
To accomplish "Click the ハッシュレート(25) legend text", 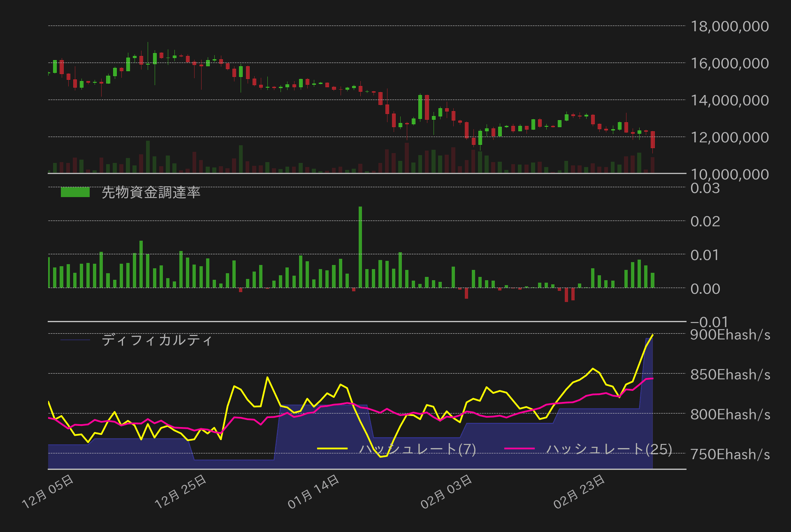I will (x=609, y=448).
